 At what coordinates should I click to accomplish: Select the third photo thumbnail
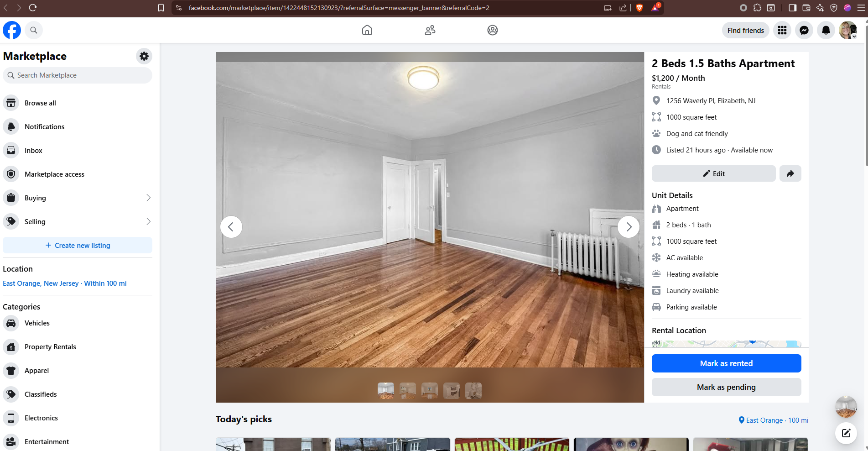(430, 391)
